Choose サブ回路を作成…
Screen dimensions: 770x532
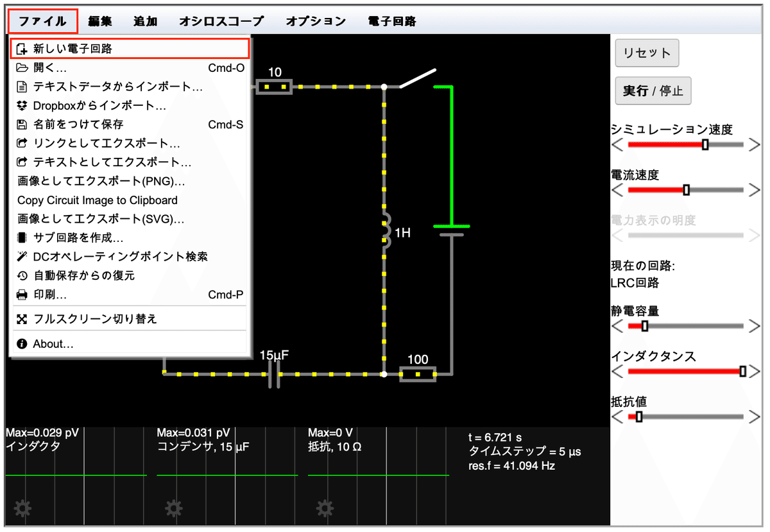[130, 237]
